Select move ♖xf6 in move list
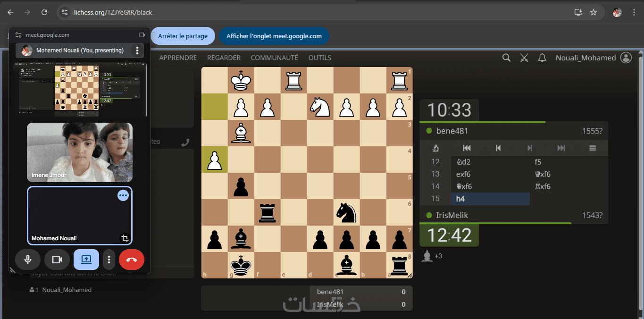644x319 pixels. point(569,186)
